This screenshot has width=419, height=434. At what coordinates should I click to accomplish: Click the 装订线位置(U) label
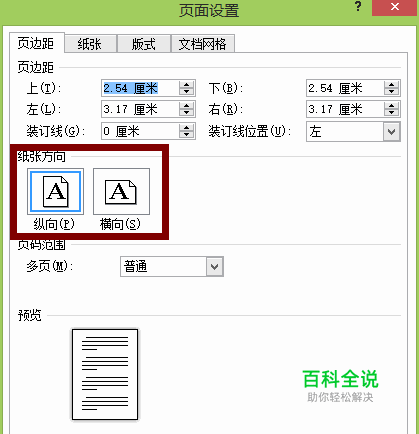[x=249, y=131]
